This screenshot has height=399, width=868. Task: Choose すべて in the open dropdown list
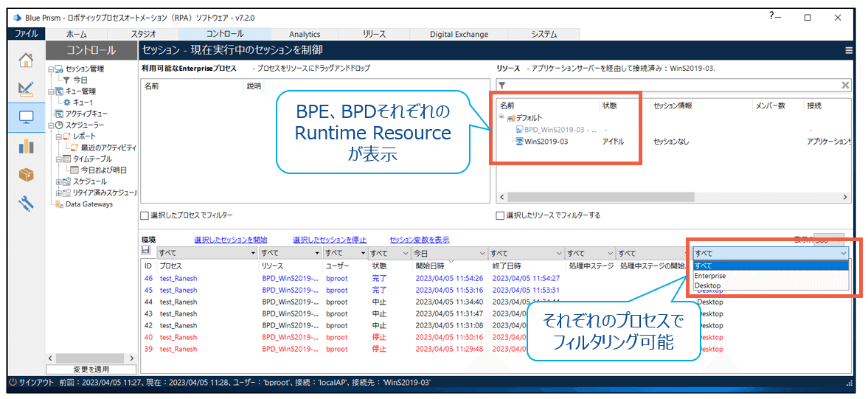point(771,265)
